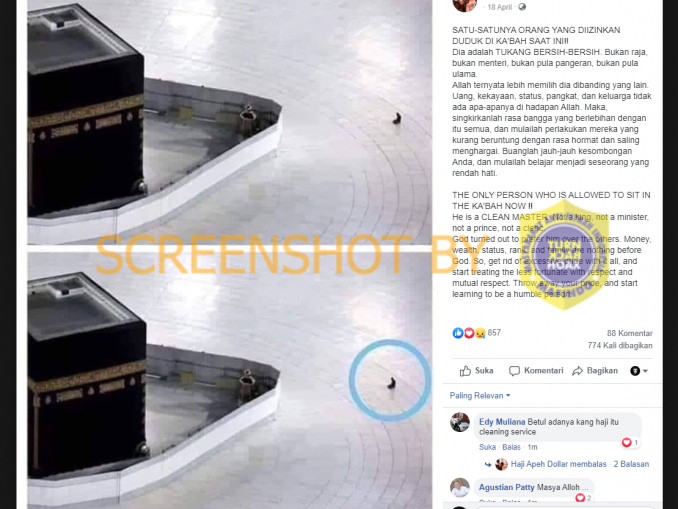Viewport: 678px width, 509px height.
Task: Open Edy Muliana's profile name
Action: [x=502, y=422]
